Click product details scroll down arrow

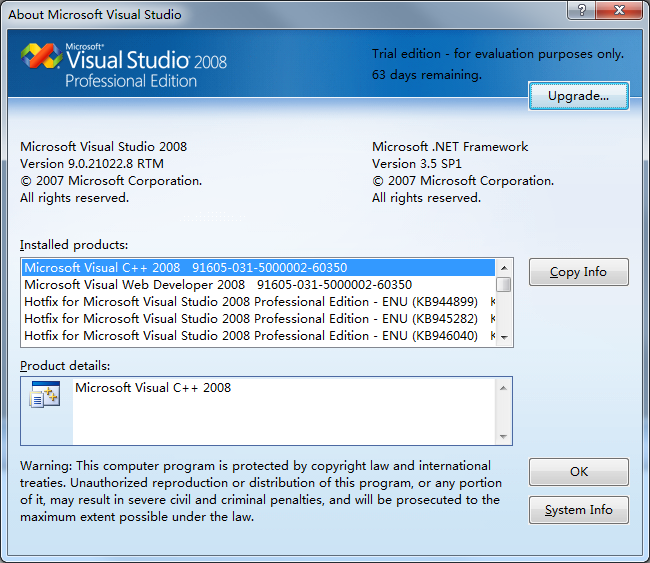(x=503, y=436)
